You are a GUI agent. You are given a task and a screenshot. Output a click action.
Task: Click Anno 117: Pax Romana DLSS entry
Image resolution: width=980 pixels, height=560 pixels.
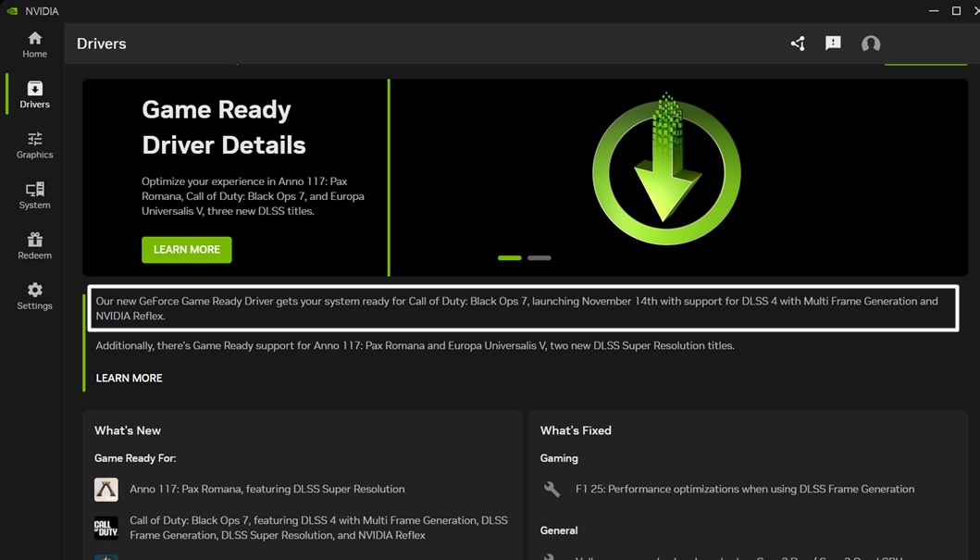click(x=267, y=490)
